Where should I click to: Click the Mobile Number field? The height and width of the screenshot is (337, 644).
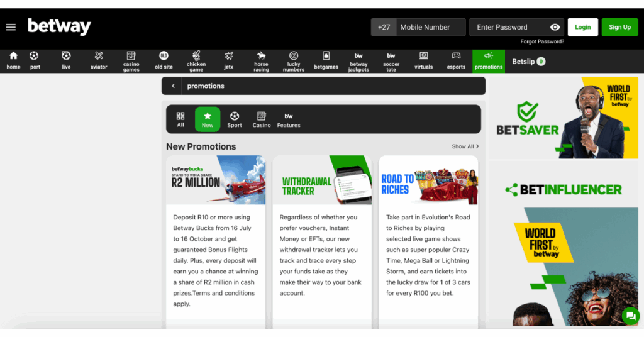(431, 27)
